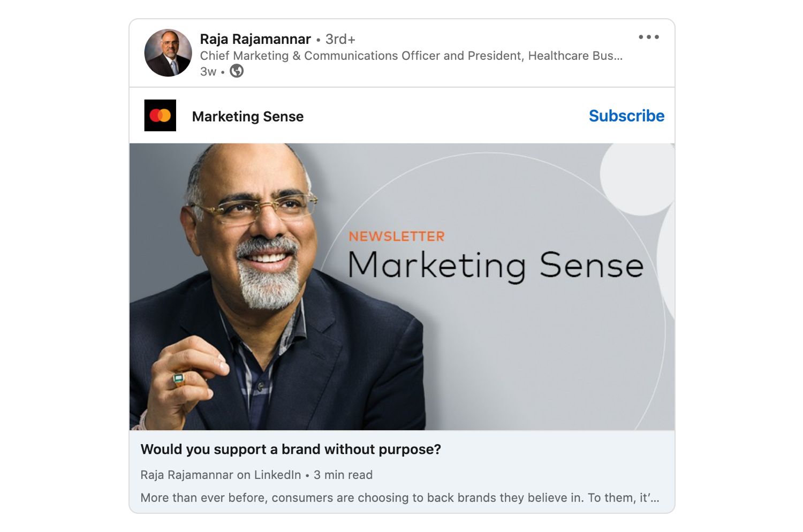Click the 3w post timestamp
The image size is (803, 532).
pyautogui.click(x=208, y=72)
